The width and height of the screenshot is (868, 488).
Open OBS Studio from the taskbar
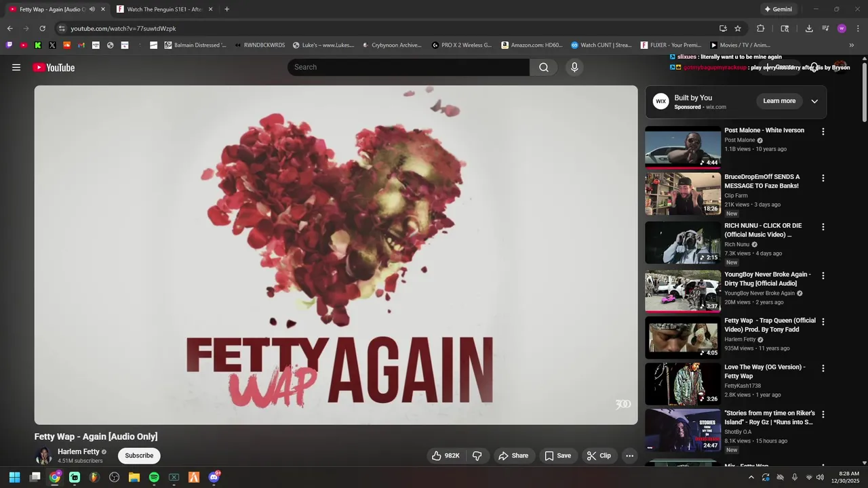click(114, 477)
